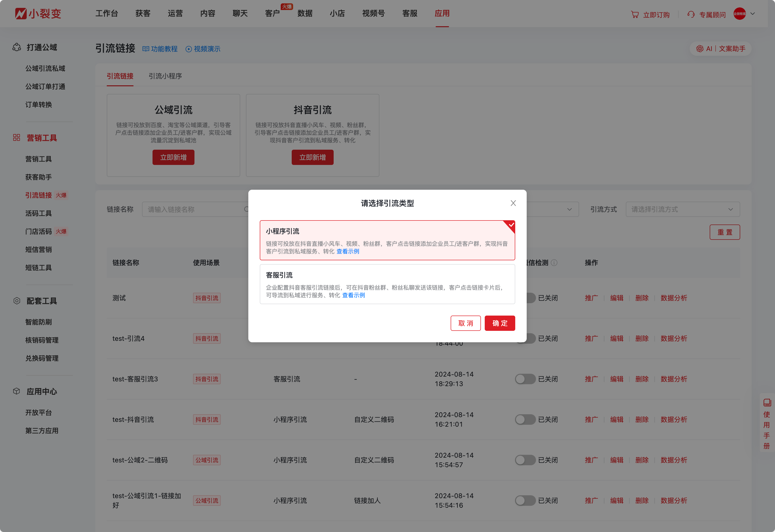775x532 pixels.
Task: Click the 配套工具 section icon
Action: pyautogui.click(x=17, y=301)
